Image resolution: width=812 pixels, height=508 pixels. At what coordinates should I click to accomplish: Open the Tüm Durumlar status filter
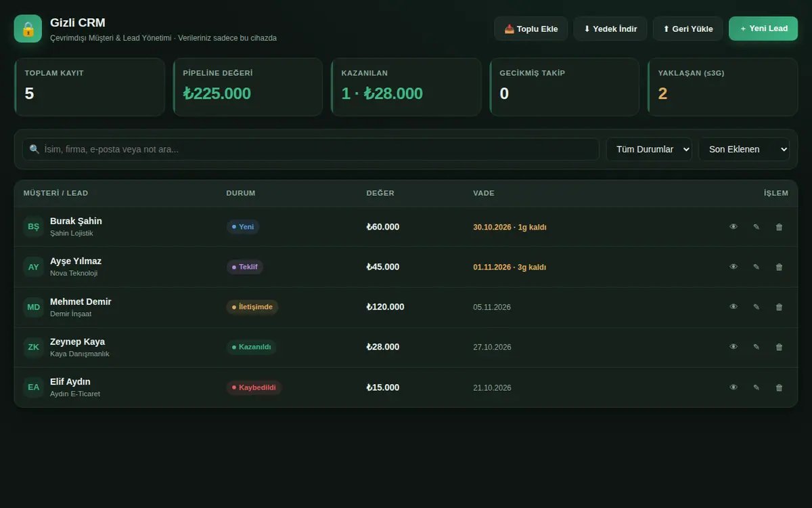pos(649,149)
